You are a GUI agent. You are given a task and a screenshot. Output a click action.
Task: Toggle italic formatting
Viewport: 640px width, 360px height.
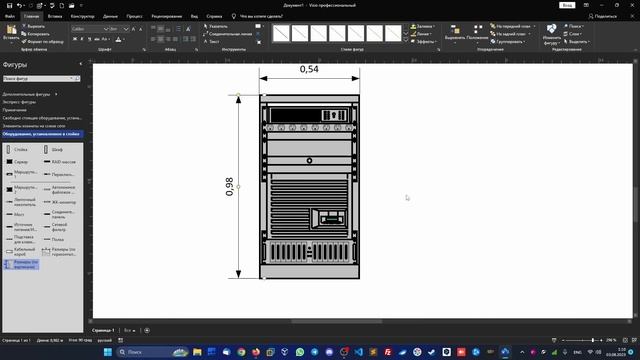click(x=82, y=39)
